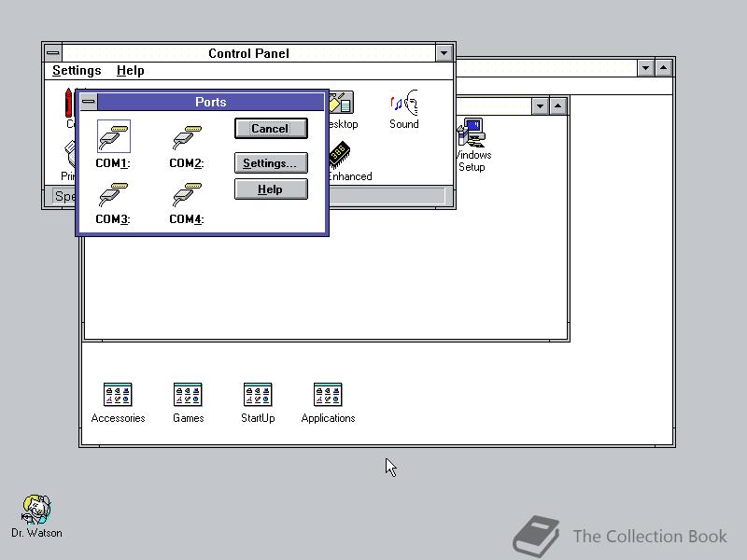747x560 pixels.
Task: Open the Accessories program group
Action: 118,395
